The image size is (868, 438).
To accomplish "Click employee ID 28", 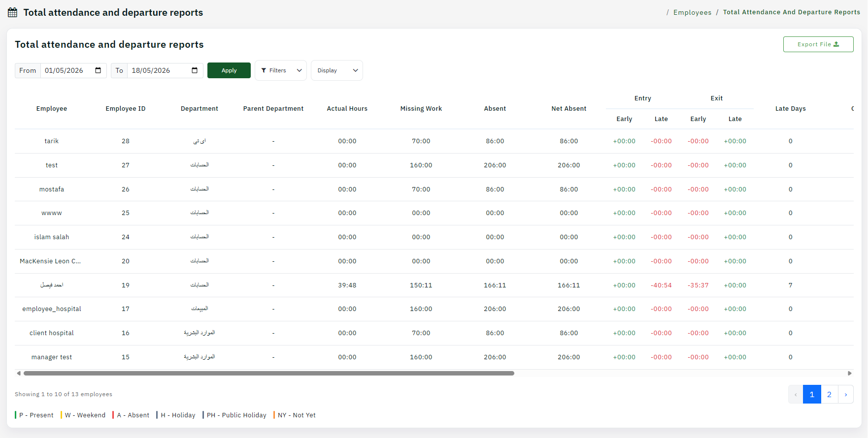I will click(126, 141).
